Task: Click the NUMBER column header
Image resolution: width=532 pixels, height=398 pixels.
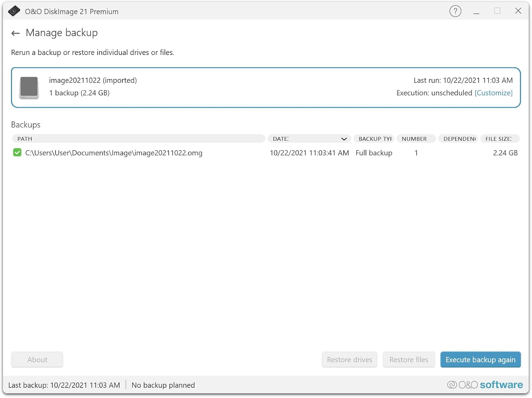Action: click(416, 139)
